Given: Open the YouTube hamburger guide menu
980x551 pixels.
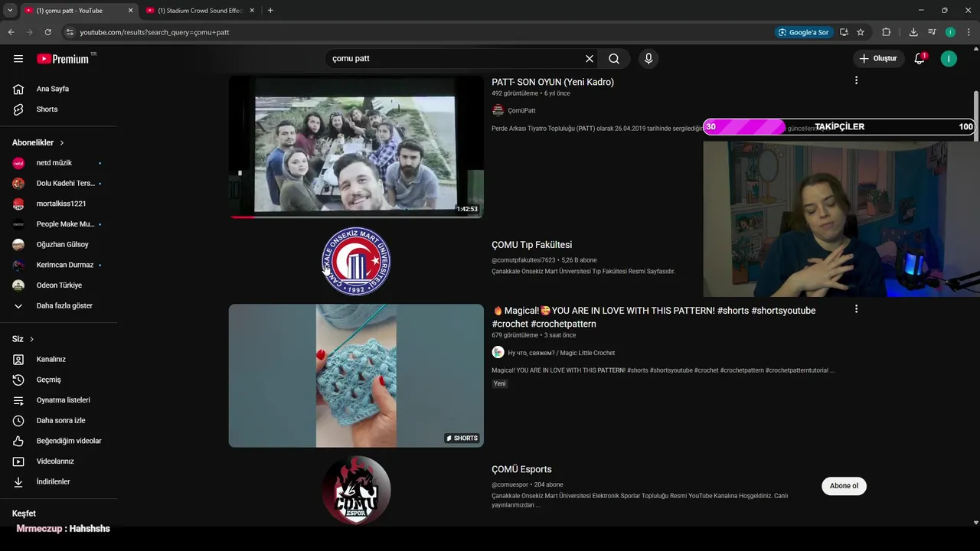Looking at the screenshot, I should (x=18, y=58).
